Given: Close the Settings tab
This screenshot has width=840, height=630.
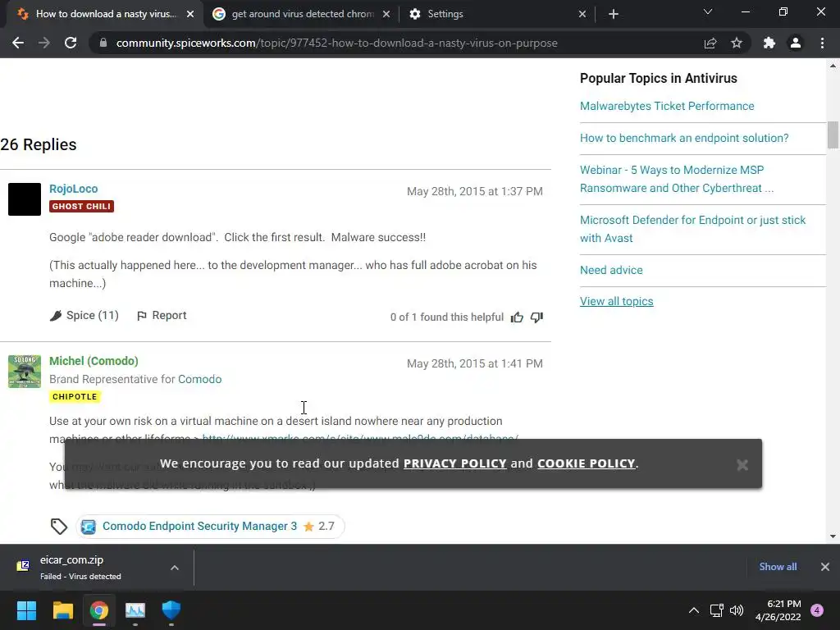Looking at the screenshot, I should coord(582,14).
